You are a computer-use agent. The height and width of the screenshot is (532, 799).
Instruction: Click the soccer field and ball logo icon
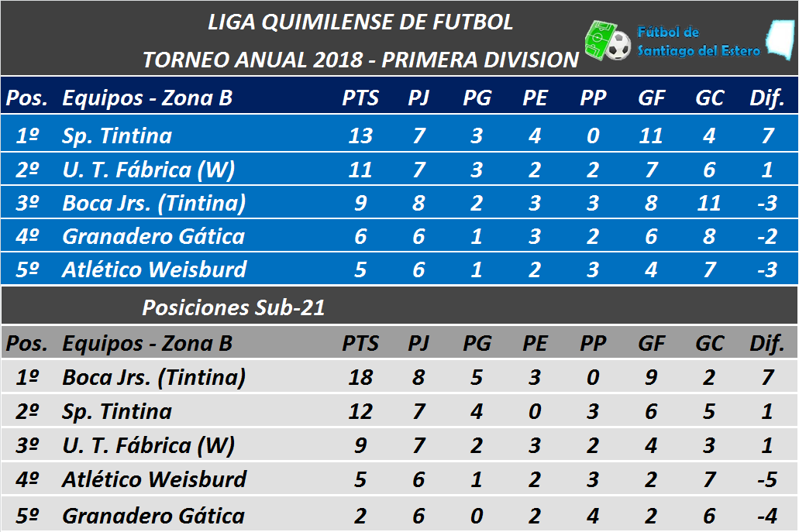[x=608, y=41]
